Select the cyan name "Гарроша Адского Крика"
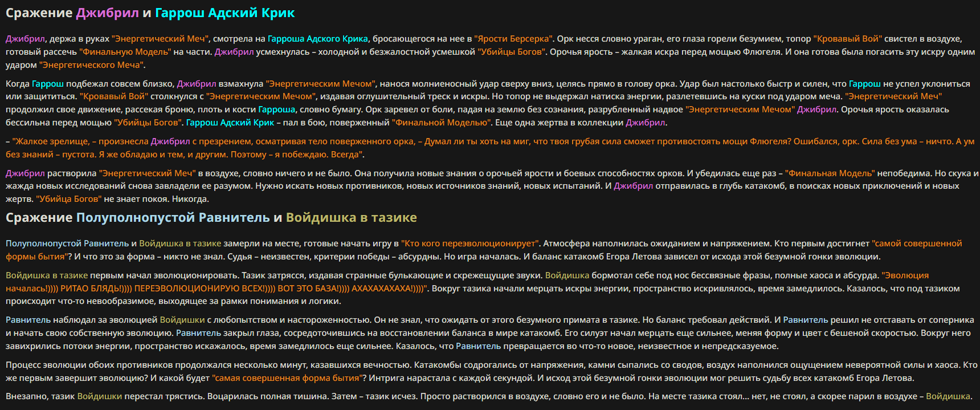This screenshot has height=410, width=980. pos(318,39)
